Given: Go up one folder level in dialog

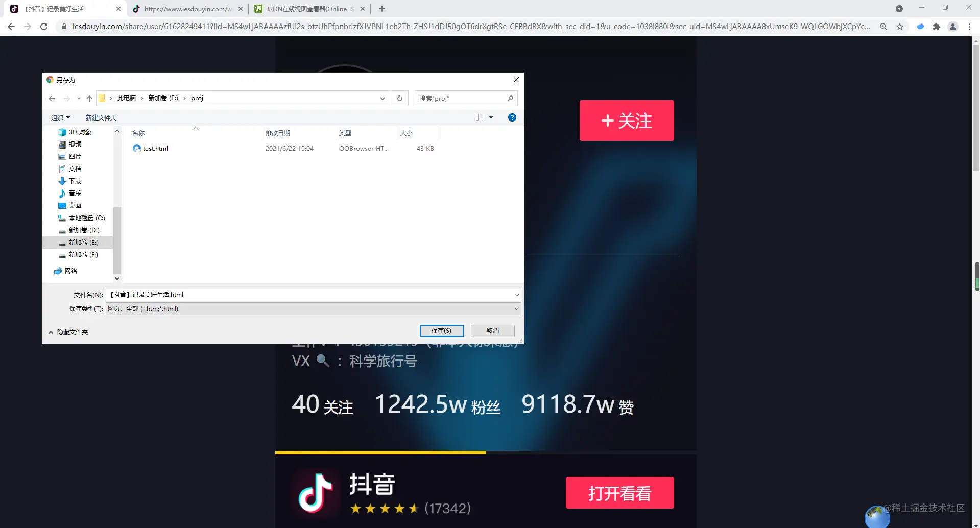Looking at the screenshot, I should 89,99.
